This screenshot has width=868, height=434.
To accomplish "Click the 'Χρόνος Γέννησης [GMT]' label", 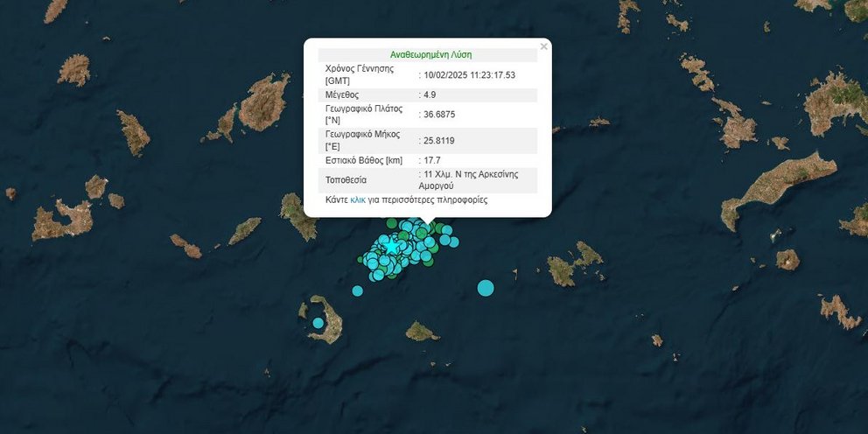I will click(x=360, y=74).
